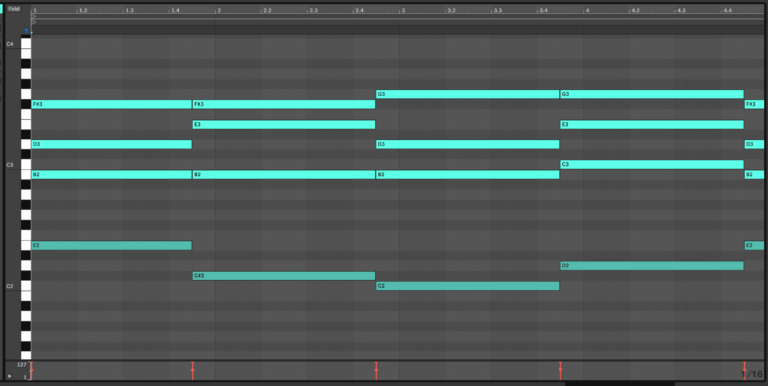Image resolution: width=768 pixels, height=386 pixels.
Task: Select the D2 bass note
Action: tap(652, 266)
